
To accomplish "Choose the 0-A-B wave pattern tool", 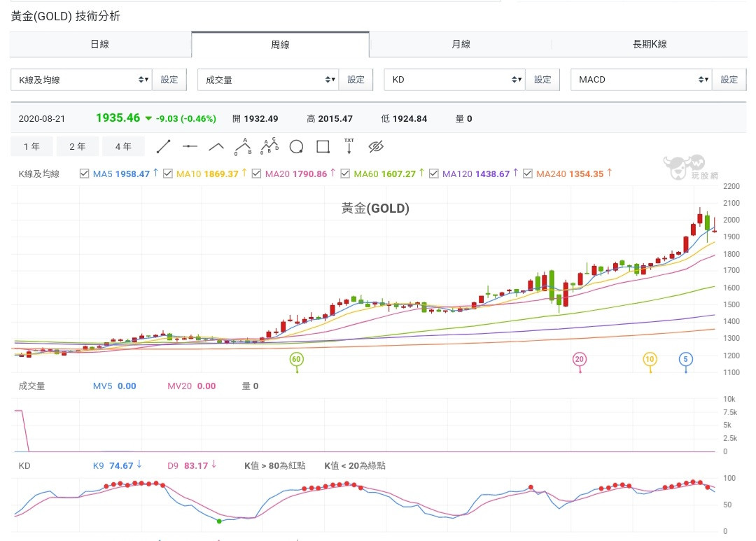I will click(243, 146).
